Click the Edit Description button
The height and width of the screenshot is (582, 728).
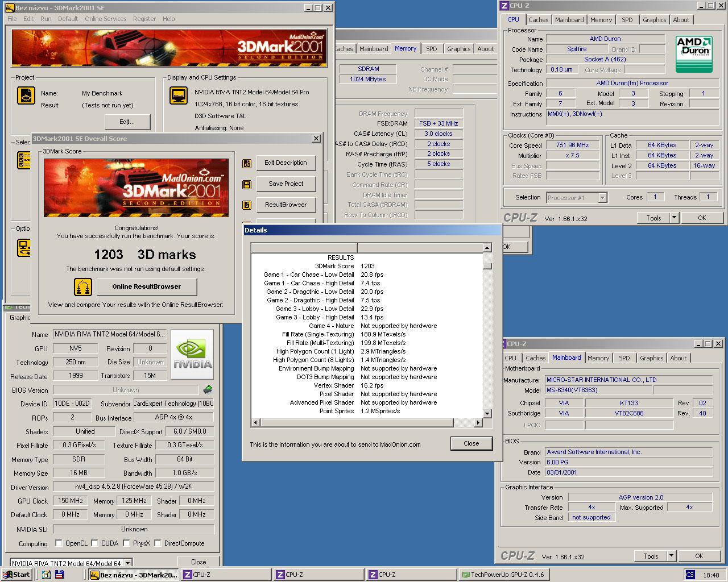pos(286,163)
